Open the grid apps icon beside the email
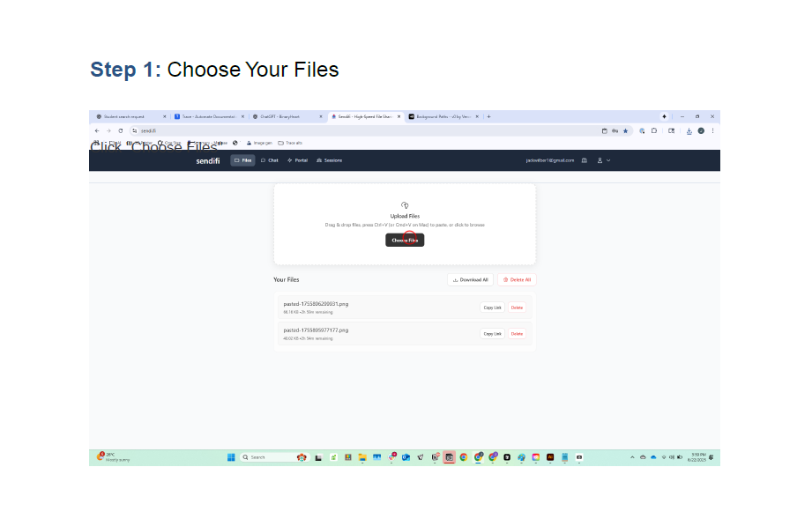 [x=584, y=160]
